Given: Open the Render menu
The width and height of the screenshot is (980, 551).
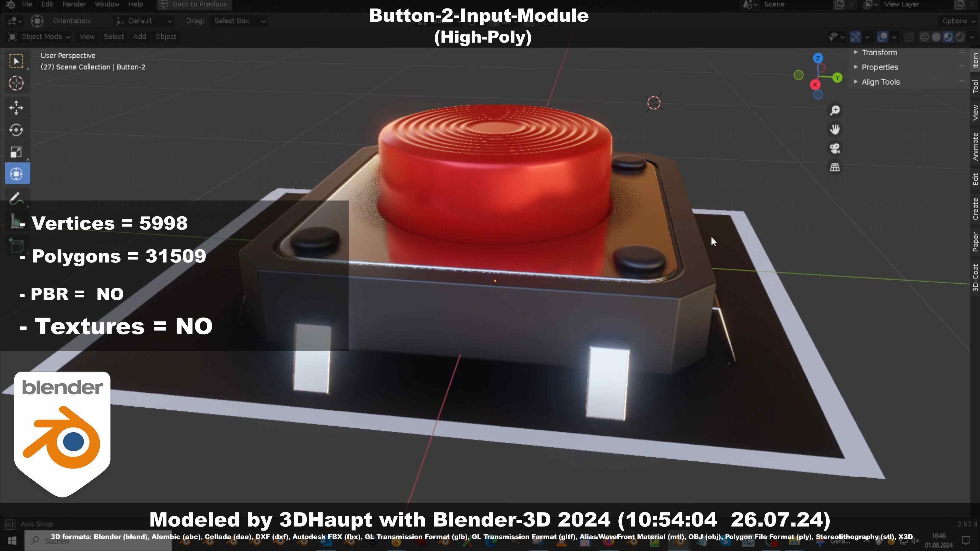Looking at the screenshot, I should [x=74, y=4].
